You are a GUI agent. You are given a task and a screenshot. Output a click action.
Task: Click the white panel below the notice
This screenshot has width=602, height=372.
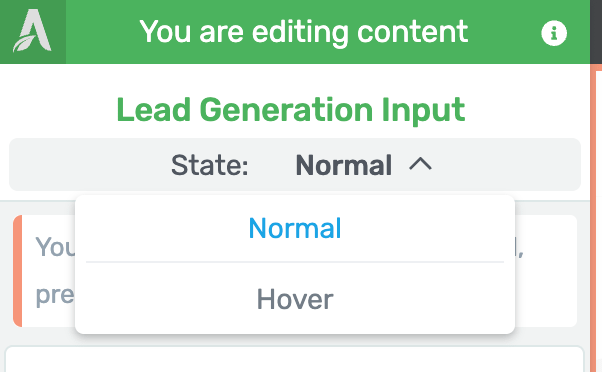click(295, 359)
